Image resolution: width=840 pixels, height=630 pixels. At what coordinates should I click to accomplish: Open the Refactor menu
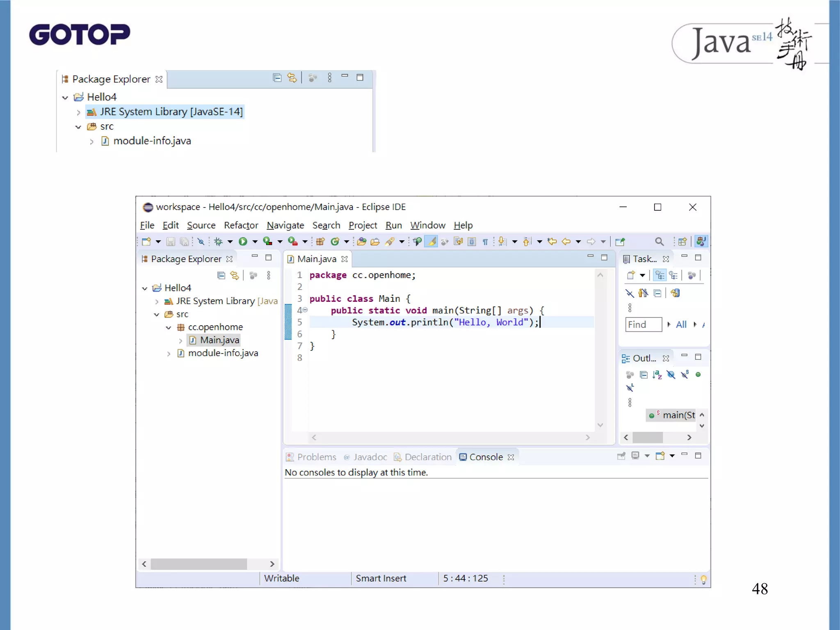point(241,225)
